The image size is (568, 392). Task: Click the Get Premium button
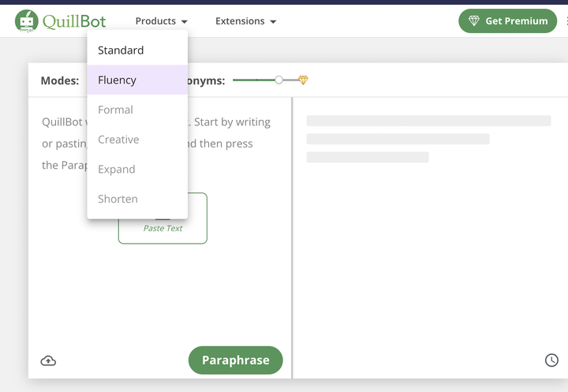pos(507,21)
